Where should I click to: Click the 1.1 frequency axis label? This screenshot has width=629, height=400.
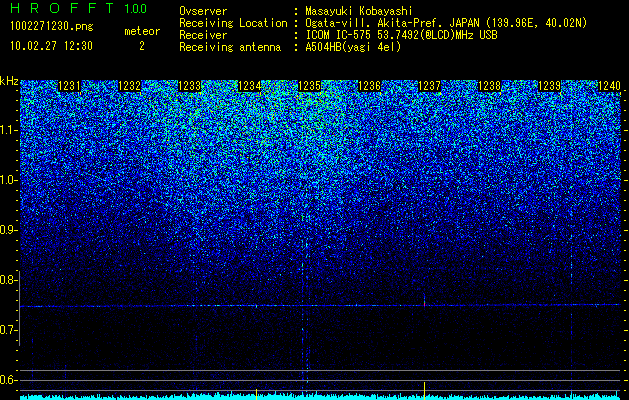point(8,130)
